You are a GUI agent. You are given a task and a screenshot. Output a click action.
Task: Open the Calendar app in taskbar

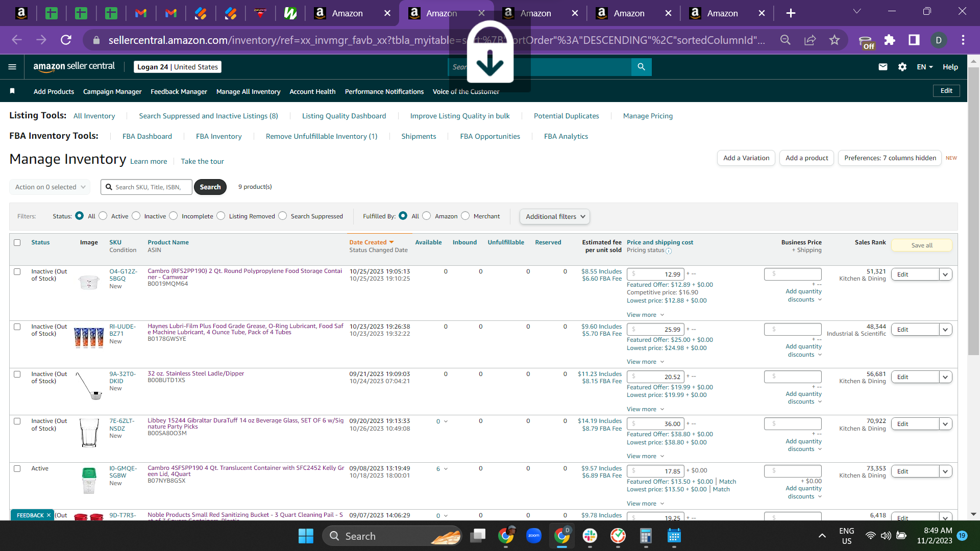click(674, 536)
